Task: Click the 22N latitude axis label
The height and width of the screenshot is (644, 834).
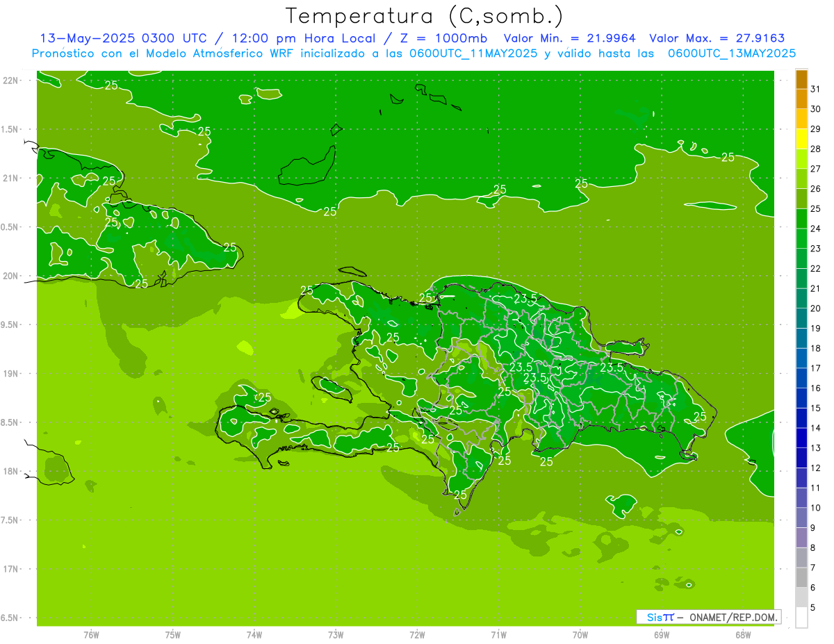Action: coord(11,81)
